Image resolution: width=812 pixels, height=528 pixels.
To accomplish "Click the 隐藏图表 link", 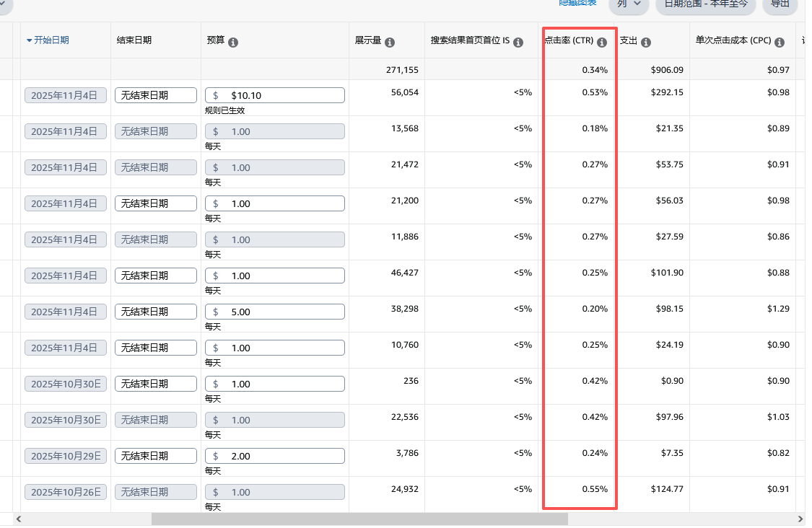I will tap(577, 3).
